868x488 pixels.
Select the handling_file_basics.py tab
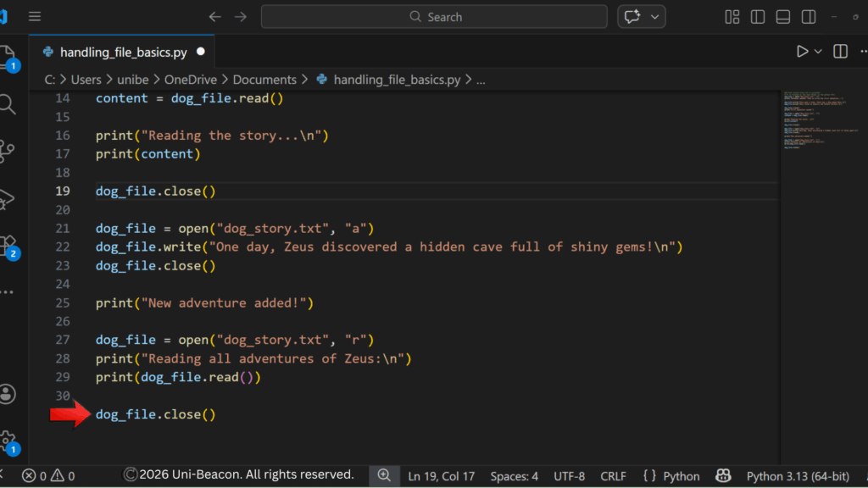pos(123,52)
